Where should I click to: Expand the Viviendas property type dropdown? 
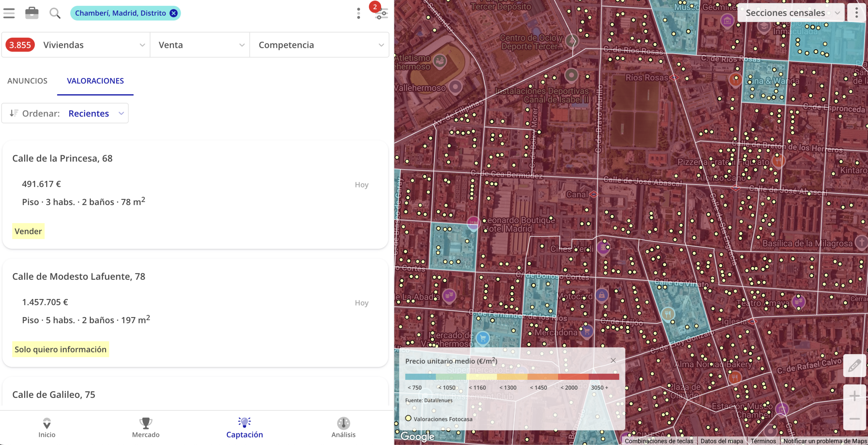click(x=76, y=45)
